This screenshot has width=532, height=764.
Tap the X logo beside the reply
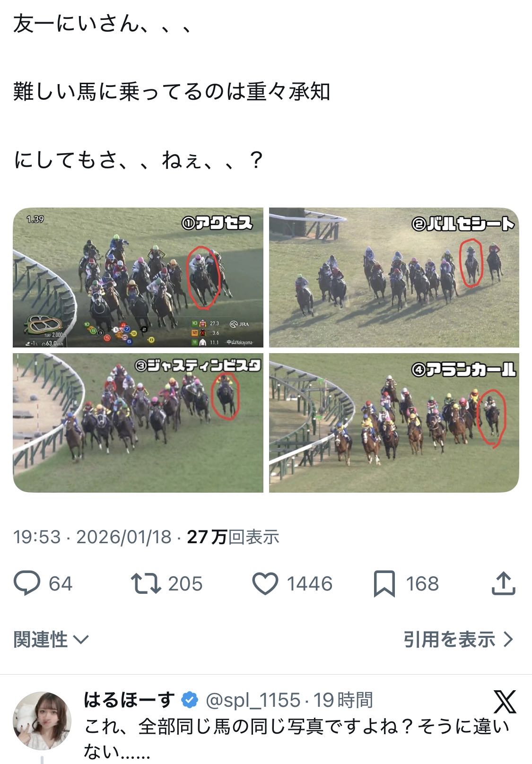pos(505,702)
